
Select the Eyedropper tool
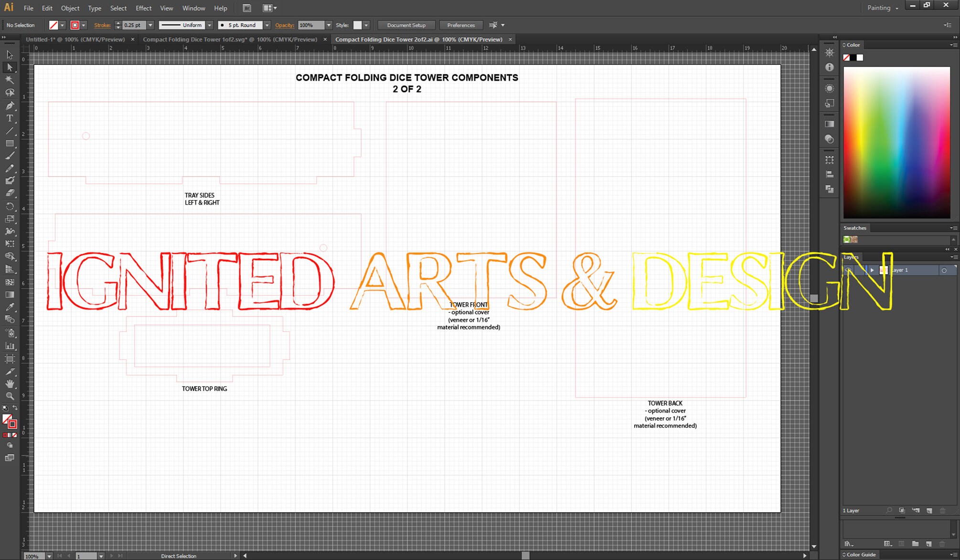pos(10,307)
